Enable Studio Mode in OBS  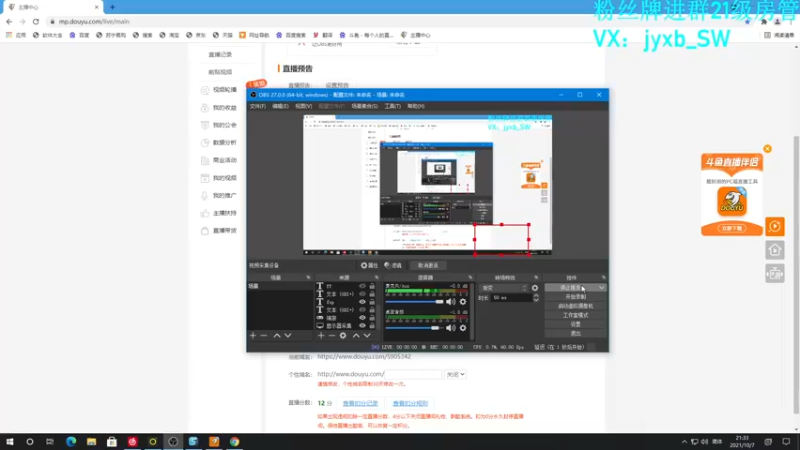576,315
